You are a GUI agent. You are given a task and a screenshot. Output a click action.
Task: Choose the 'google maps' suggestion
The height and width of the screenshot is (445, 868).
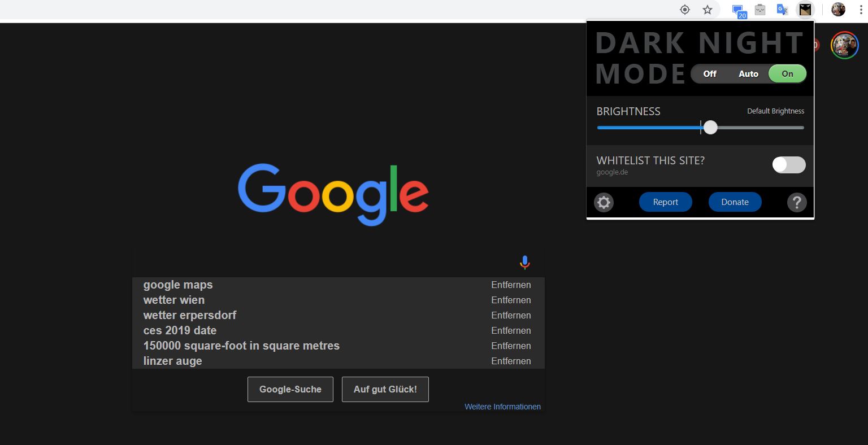click(178, 285)
